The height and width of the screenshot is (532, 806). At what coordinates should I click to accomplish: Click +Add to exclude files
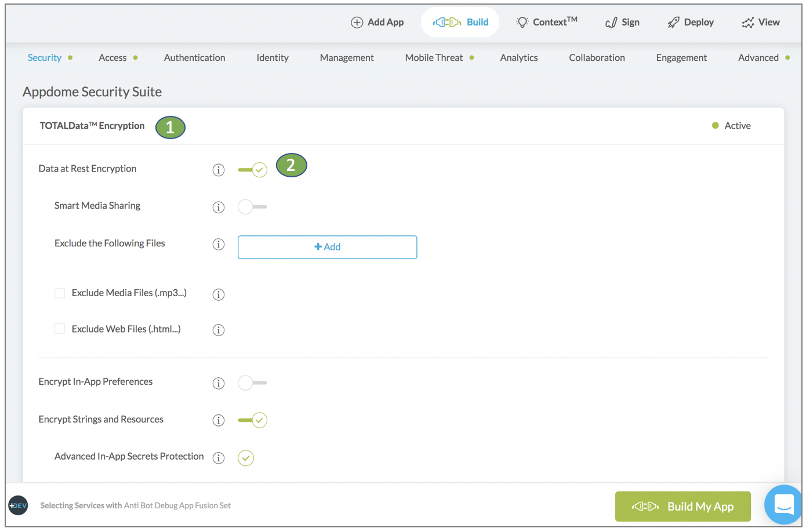coord(327,247)
